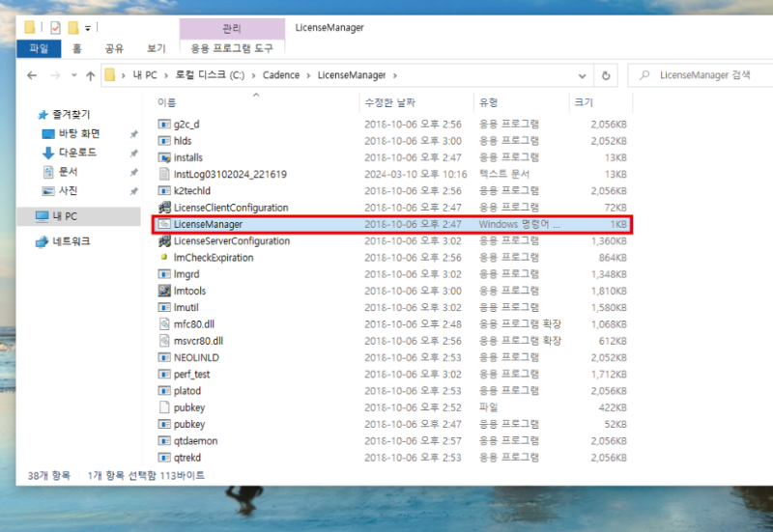773x532 pixels.
Task: Click the LicenseManager command file icon
Action: [x=164, y=224]
